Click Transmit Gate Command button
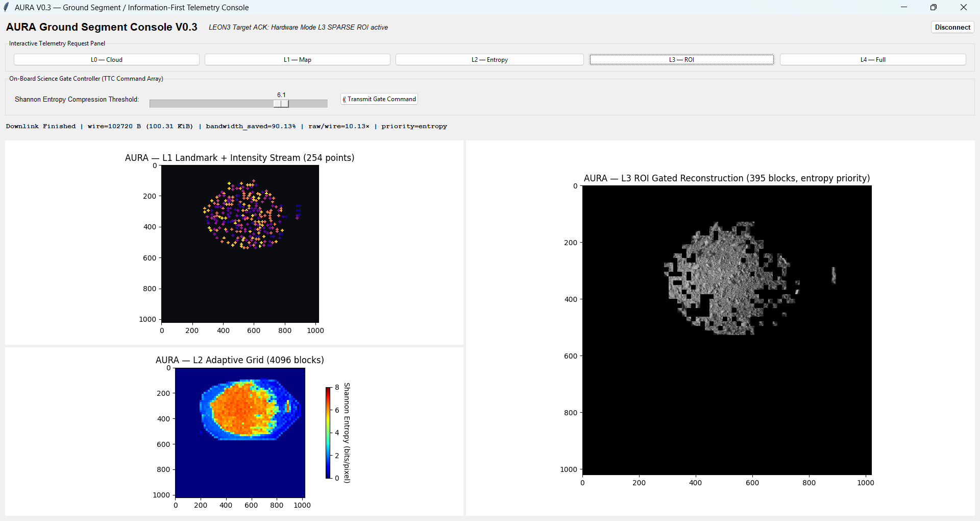 click(x=379, y=99)
